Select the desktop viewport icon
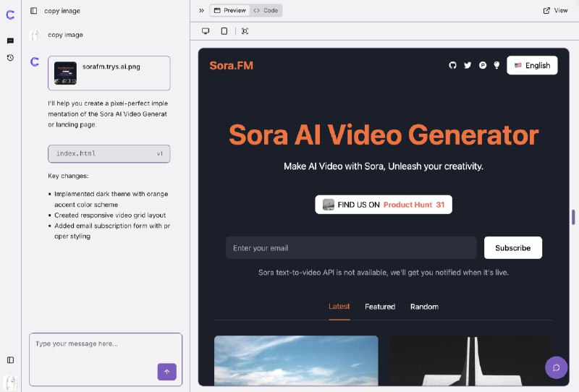This screenshot has height=392, width=579. click(x=206, y=31)
